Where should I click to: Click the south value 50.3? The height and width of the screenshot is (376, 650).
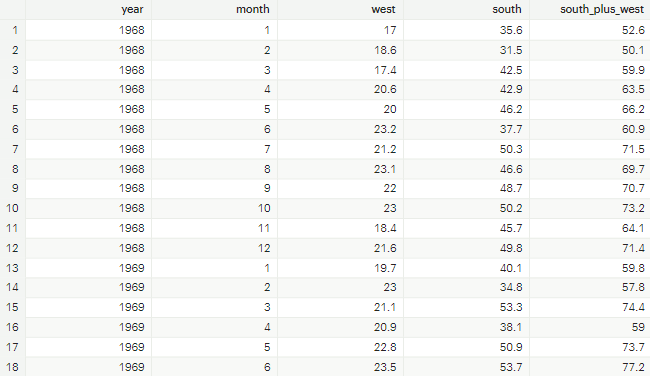pos(511,149)
